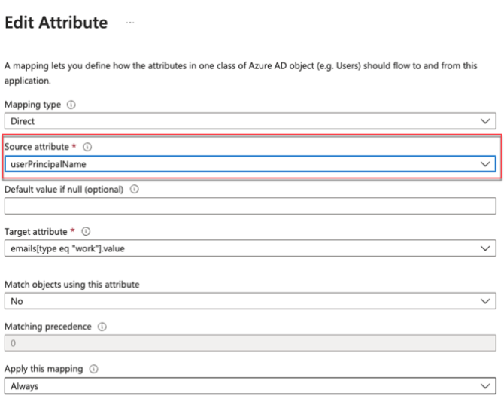Expand chevron on the Match objects field
This screenshot has width=504, height=420.
click(x=485, y=300)
